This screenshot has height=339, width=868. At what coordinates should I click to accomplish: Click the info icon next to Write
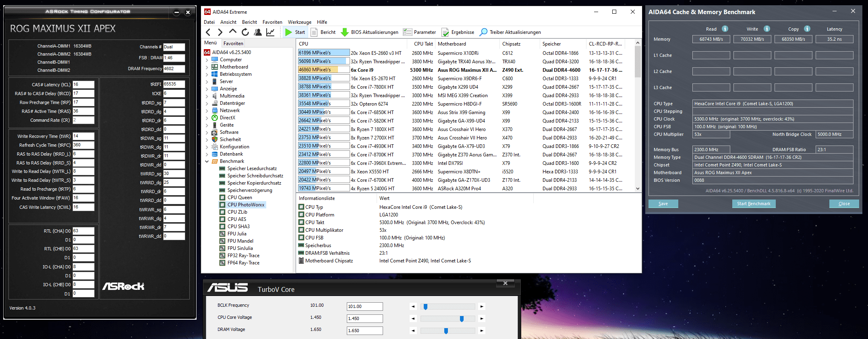point(767,29)
